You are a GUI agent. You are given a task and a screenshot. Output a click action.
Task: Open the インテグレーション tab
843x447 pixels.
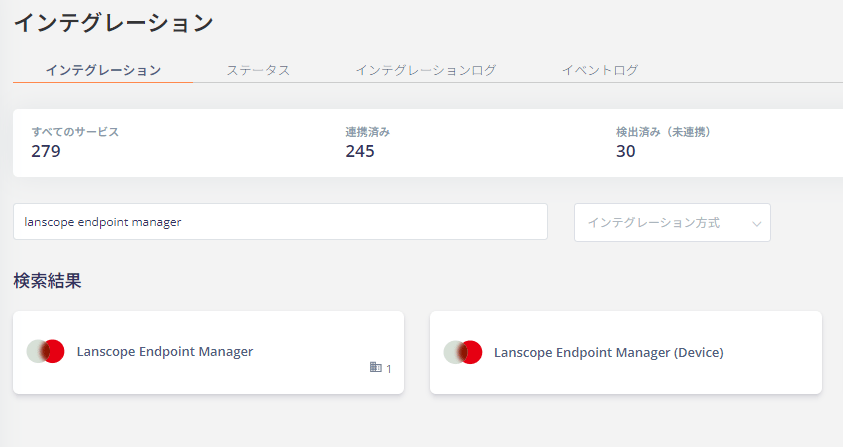click(x=103, y=70)
